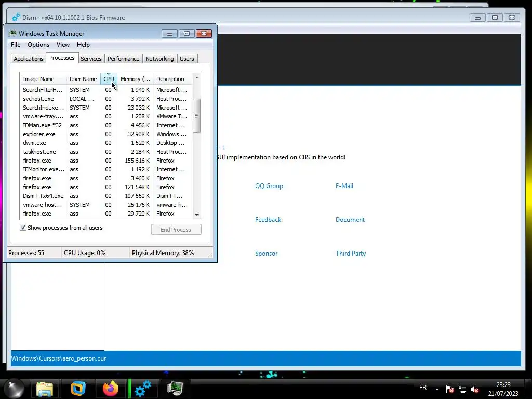This screenshot has width=532, height=399.
Task: Switch to the Performance tab
Action: pos(124,59)
